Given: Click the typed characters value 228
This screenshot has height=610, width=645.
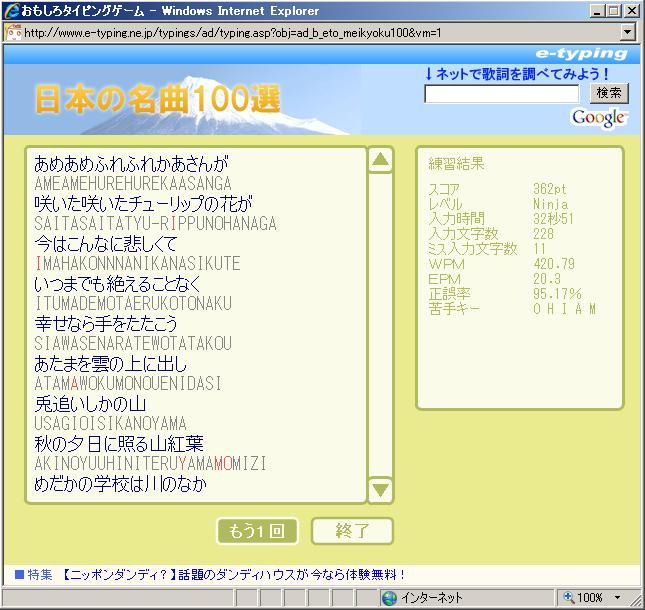Looking at the screenshot, I should pyautogui.click(x=543, y=234).
